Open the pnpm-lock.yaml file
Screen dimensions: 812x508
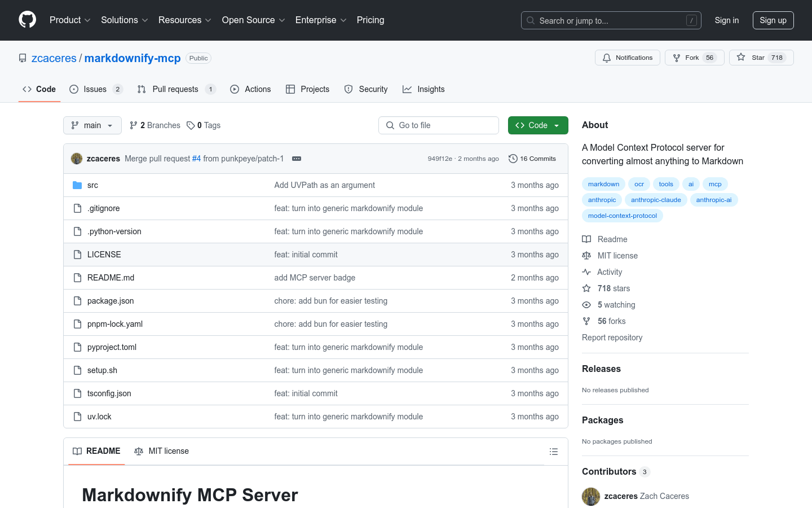tap(115, 324)
